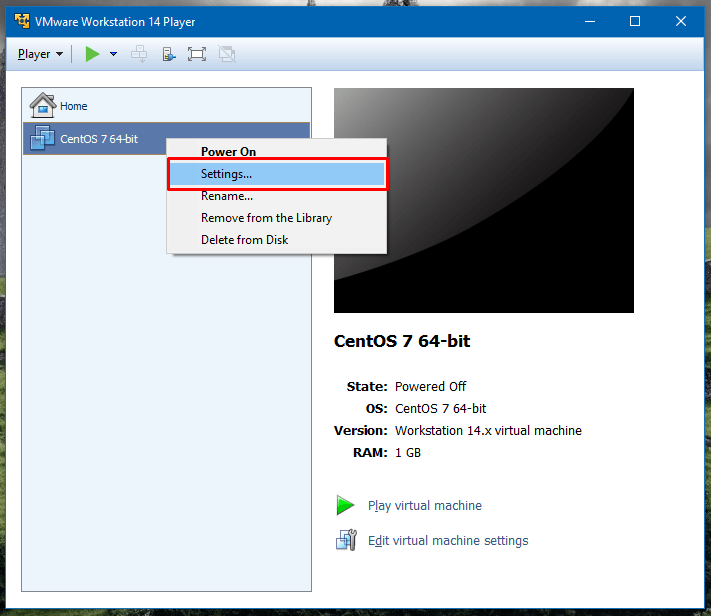This screenshot has width=711, height=616.
Task: Click the Play virtual machine link
Action: (424, 505)
